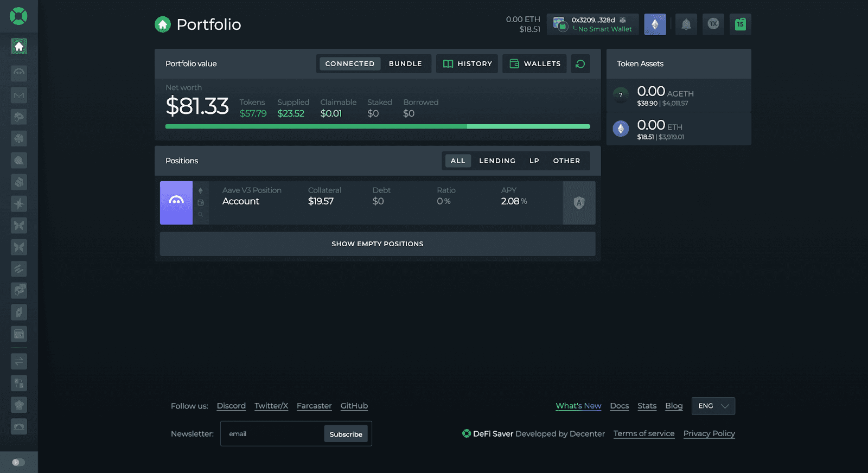868x473 pixels.
Task: Open the Blog link
Action: (674, 406)
